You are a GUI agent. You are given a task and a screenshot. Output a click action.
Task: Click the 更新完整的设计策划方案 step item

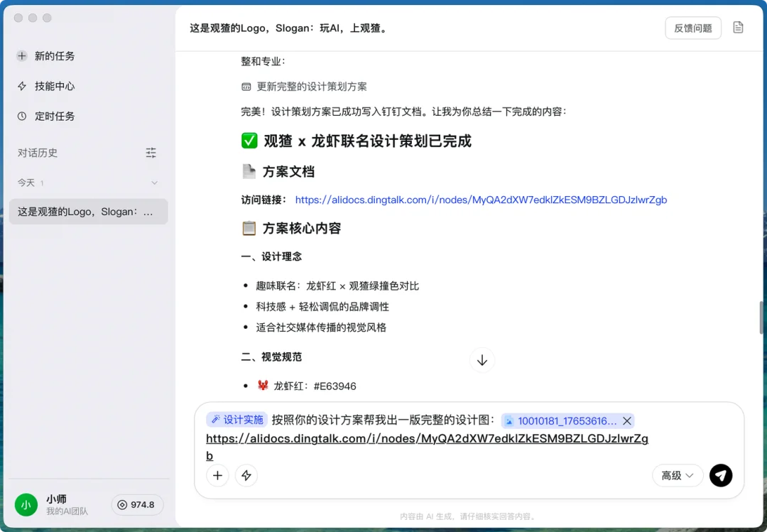[x=311, y=87]
